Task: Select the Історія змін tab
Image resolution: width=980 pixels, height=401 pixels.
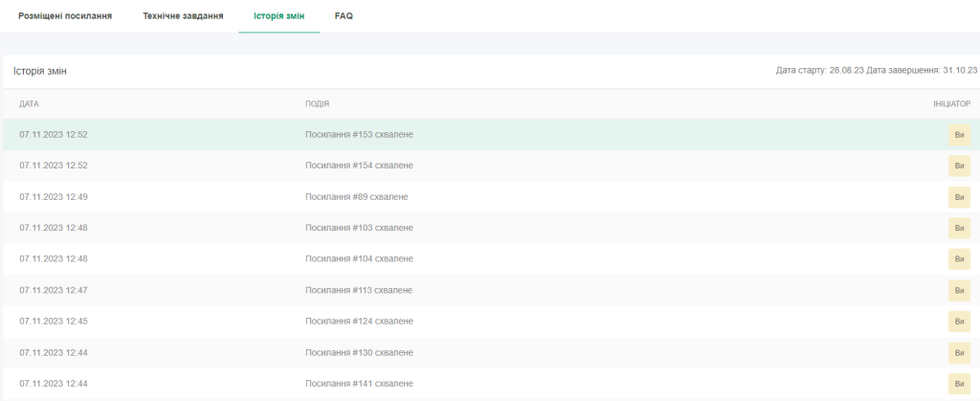Action: point(278,16)
